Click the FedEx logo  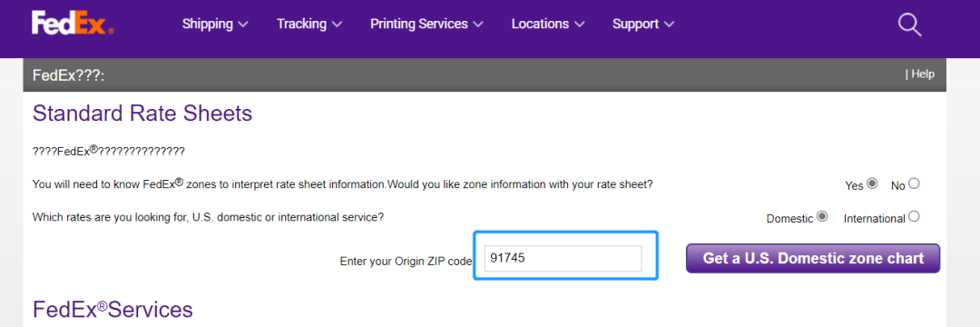tap(73, 24)
